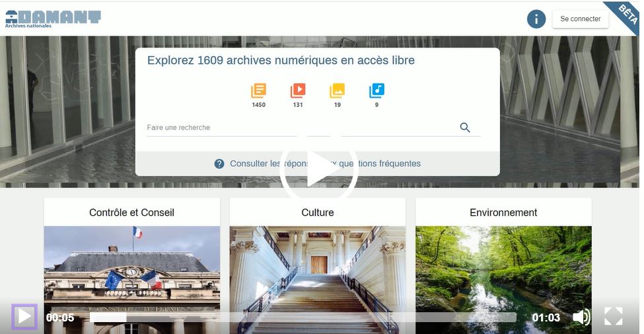644x334 pixels.
Task: Open the Environnement card title
Action: click(x=503, y=213)
